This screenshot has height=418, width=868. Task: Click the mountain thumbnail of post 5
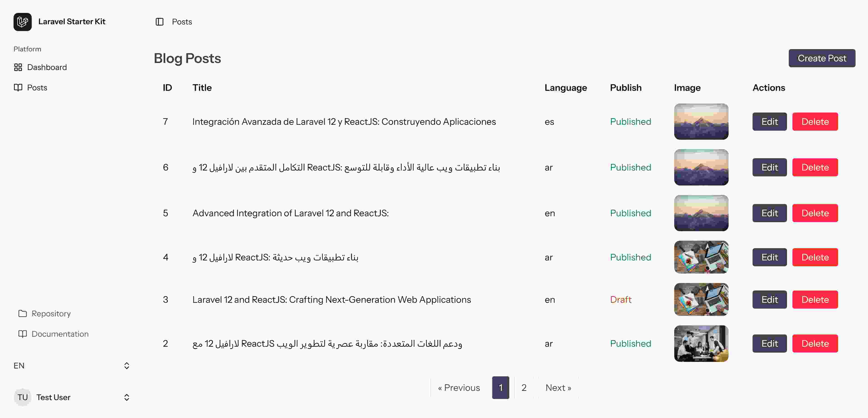click(701, 213)
